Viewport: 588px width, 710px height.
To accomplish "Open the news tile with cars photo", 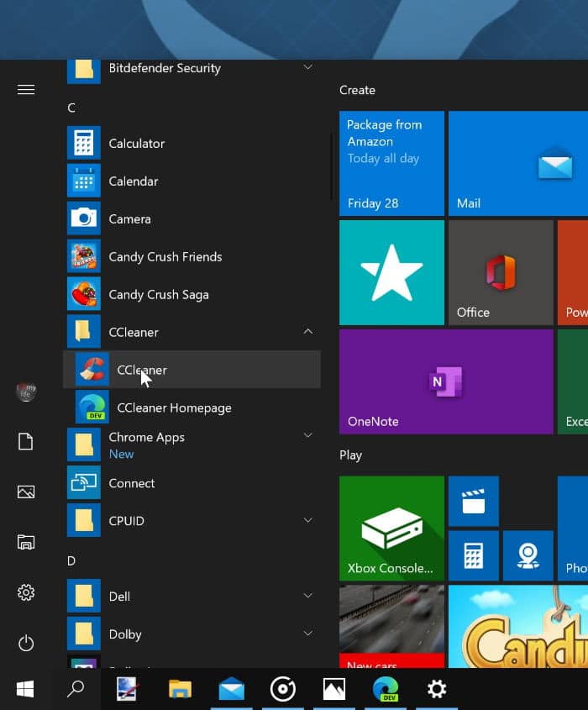I will click(391, 626).
